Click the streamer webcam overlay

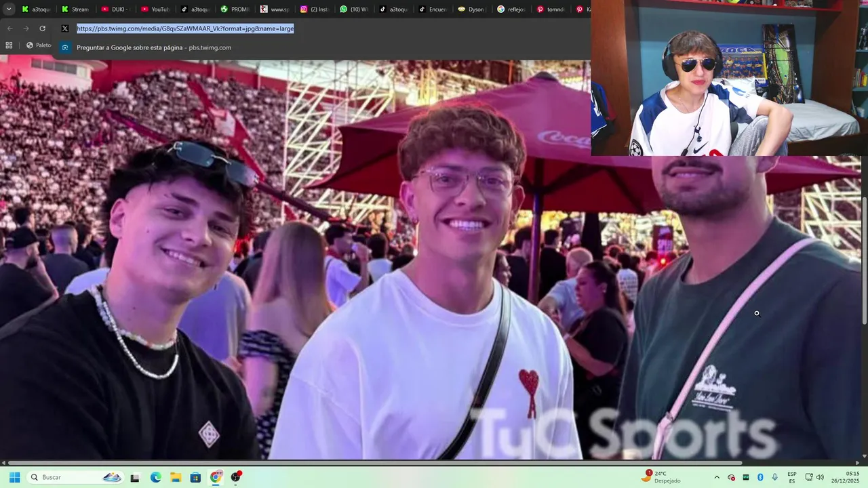coord(729,78)
